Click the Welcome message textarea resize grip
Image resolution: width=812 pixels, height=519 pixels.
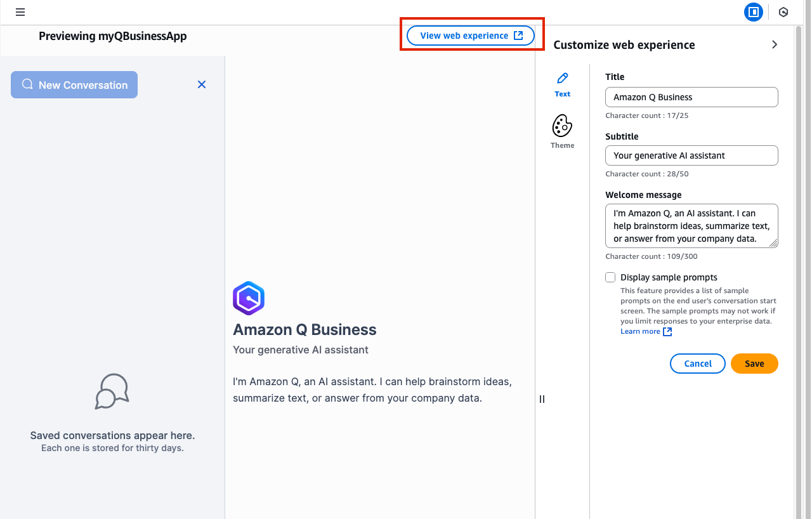click(x=774, y=243)
